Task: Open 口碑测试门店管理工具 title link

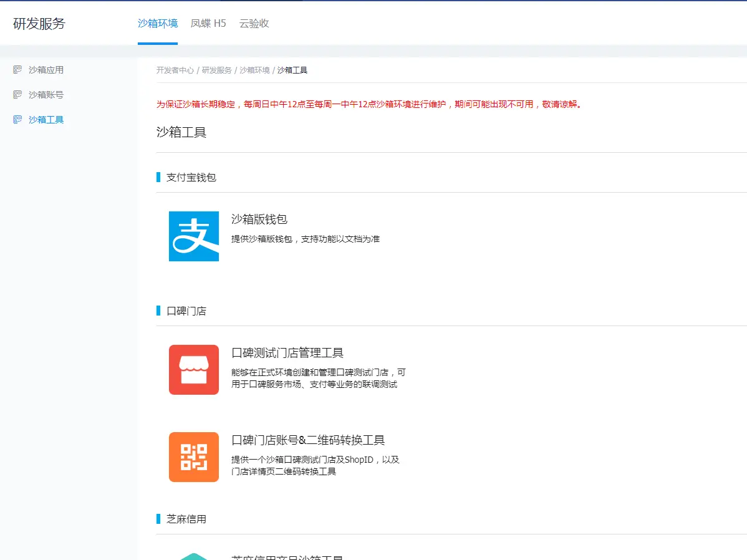Action: point(287,353)
